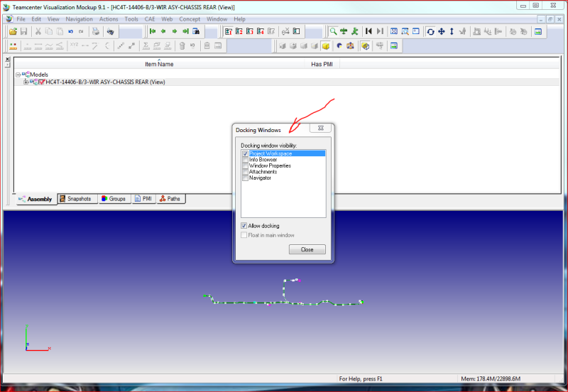568x392 pixels.
Task: Sort by the Item Name column header
Action: pyautogui.click(x=159, y=64)
